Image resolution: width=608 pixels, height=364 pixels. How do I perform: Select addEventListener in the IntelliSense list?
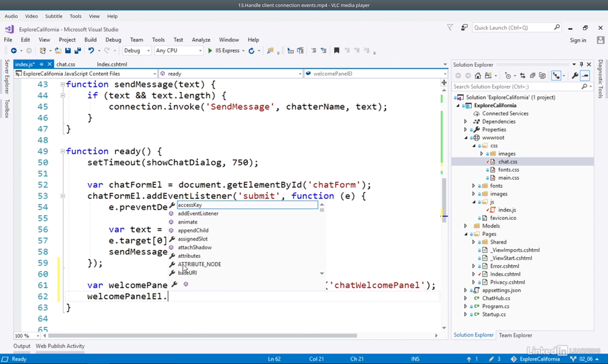pos(198,213)
